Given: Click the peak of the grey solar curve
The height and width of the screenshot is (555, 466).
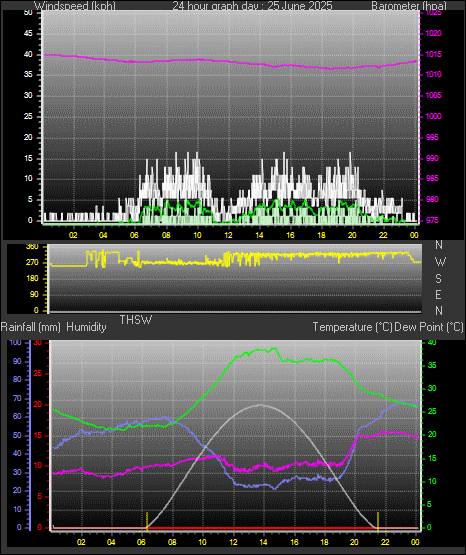Looking at the screenshot, I should [261, 405].
